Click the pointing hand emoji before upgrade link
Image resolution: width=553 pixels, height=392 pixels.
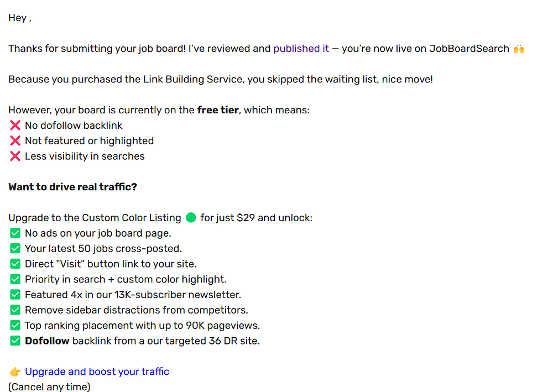pyautogui.click(x=15, y=372)
